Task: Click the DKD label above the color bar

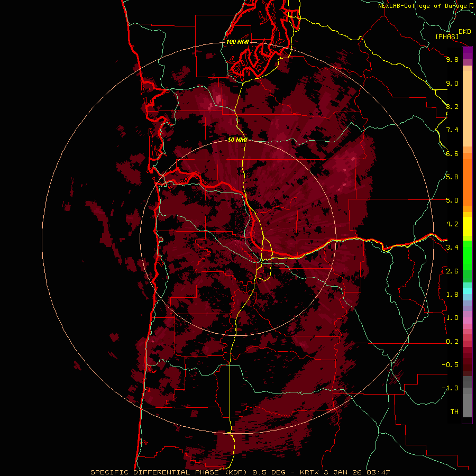Action: pyautogui.click(x=465, y=32)
